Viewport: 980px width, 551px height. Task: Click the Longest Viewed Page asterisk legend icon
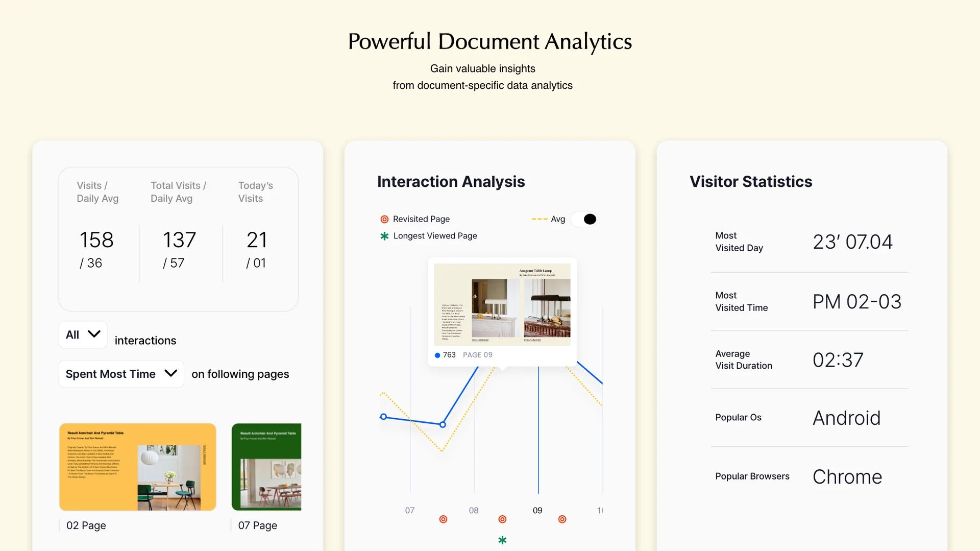click(x=384, y=236)
